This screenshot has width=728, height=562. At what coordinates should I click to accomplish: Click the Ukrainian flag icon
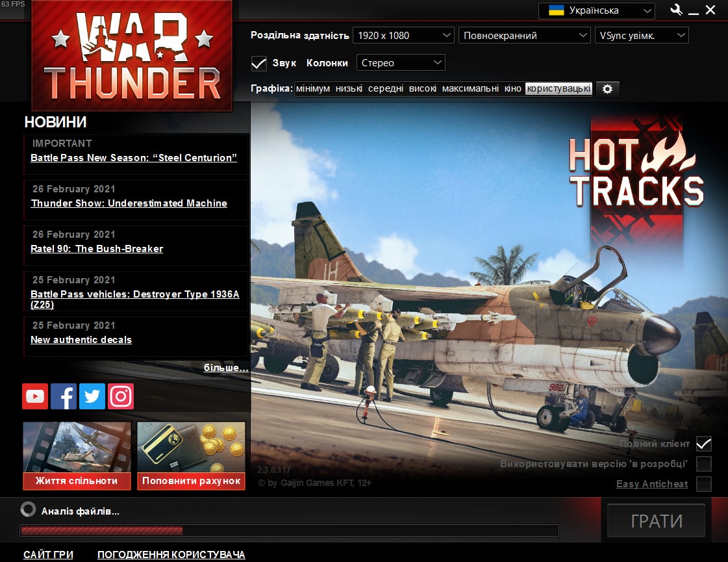tap(556, 10)
